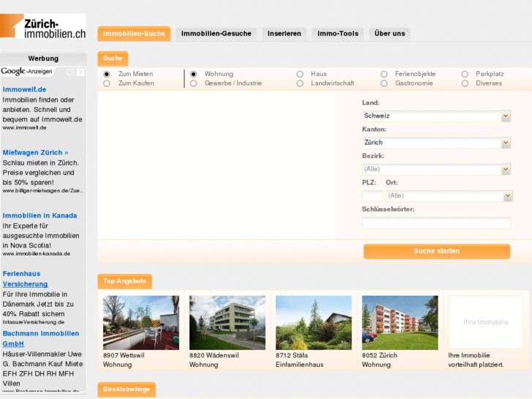Click the Top-Angebote section header
This screenshot has height=399, width=532.
coord(124,281)
